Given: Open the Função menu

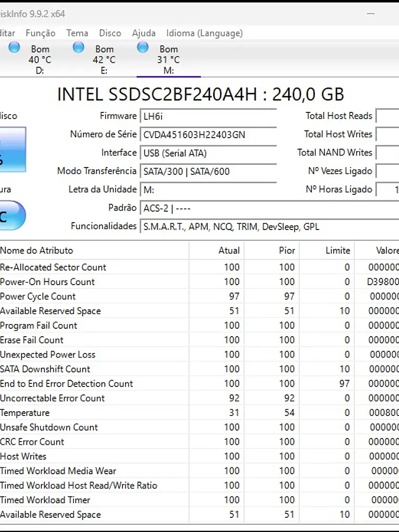Looking at the screenshot, I should 40,33.
